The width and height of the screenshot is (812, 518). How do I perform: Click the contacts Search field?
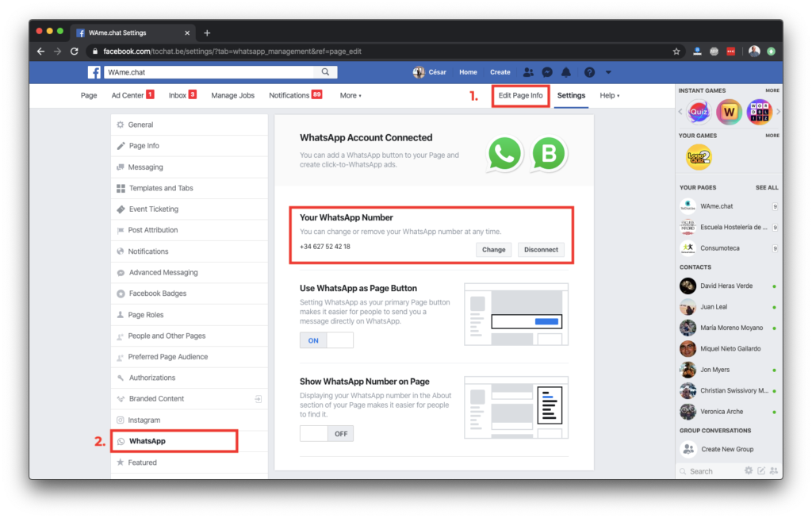(710, 471)
